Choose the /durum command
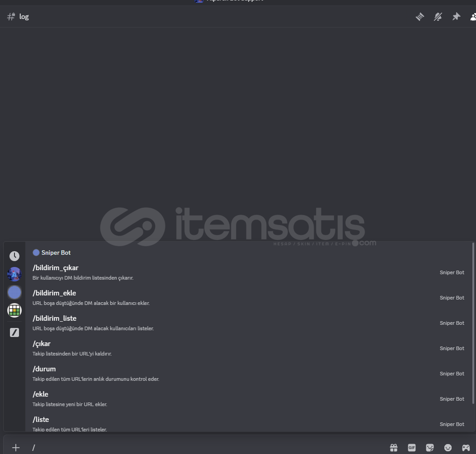This screenshot has height=454, width=476. [x=248, y=373]
